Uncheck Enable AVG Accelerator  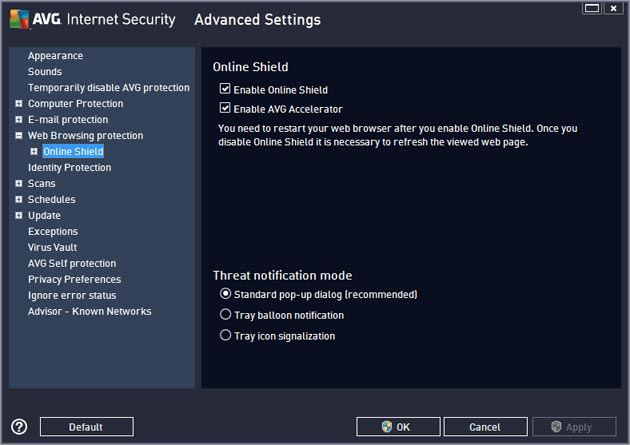pos(225,108)
